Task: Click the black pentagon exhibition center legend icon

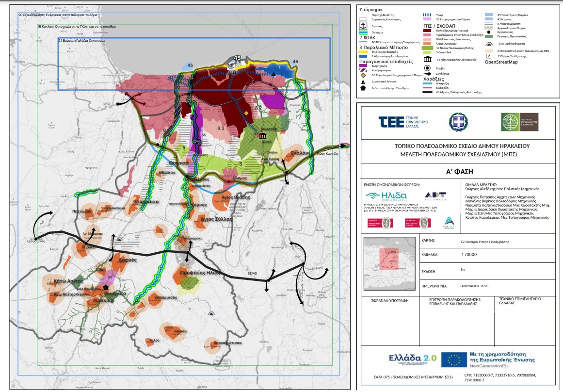Action: pos(362,88)
